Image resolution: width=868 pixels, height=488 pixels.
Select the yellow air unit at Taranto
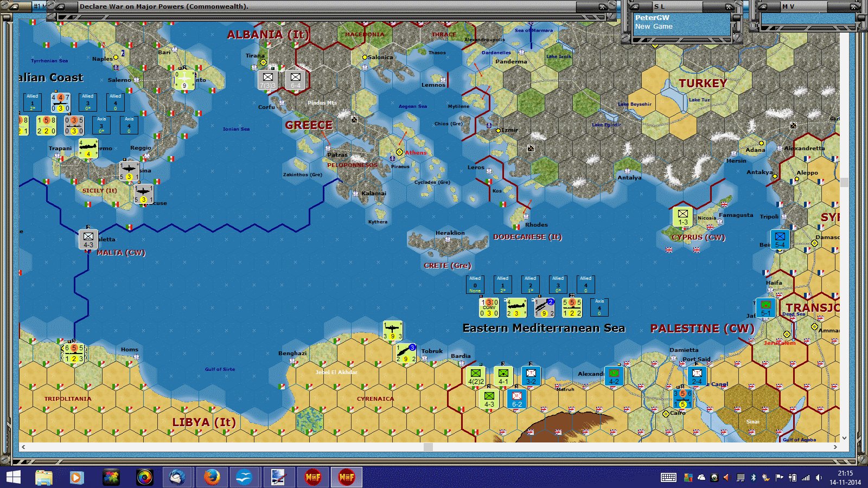184,80
